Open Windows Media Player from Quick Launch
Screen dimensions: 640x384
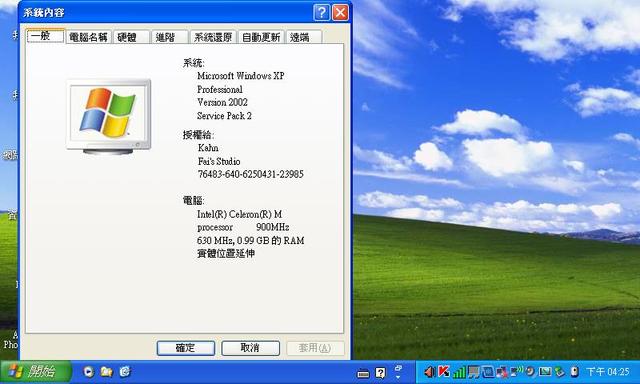tap(88, 371)
